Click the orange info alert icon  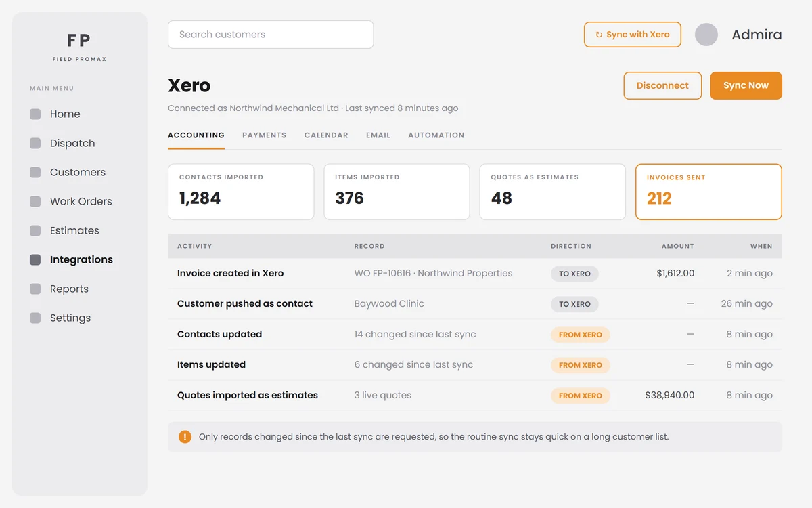[x=185, y=437]
